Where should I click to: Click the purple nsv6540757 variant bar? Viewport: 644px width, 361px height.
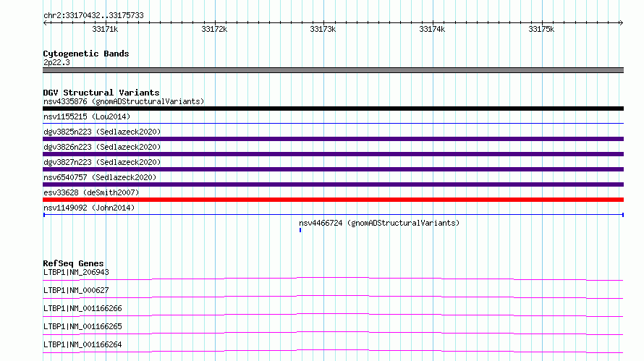(333, 184)
